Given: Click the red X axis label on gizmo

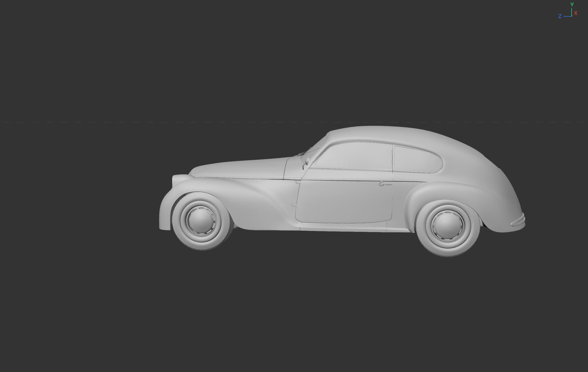Looking at the screenshot, I should [576, 13].
